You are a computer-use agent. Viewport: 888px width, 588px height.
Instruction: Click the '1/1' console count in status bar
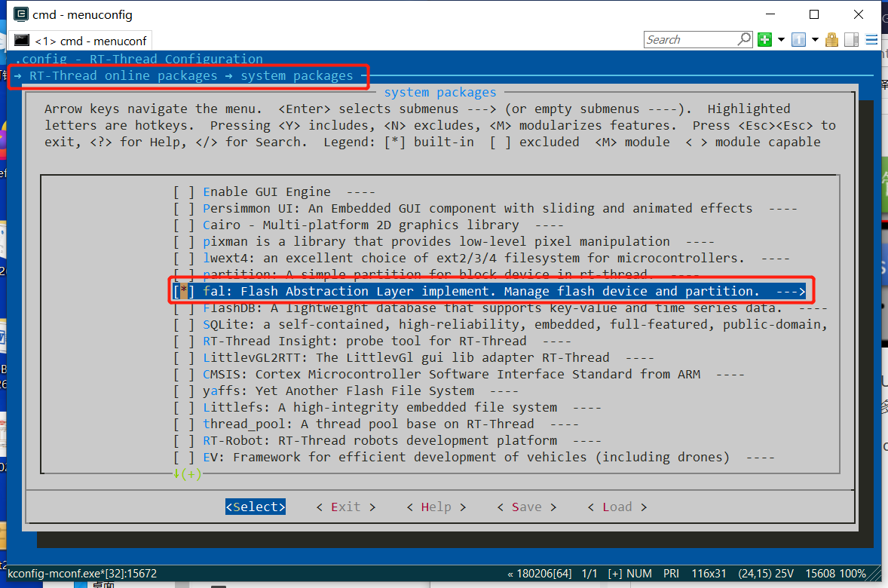pyautogui.click(x=589, y=573)
